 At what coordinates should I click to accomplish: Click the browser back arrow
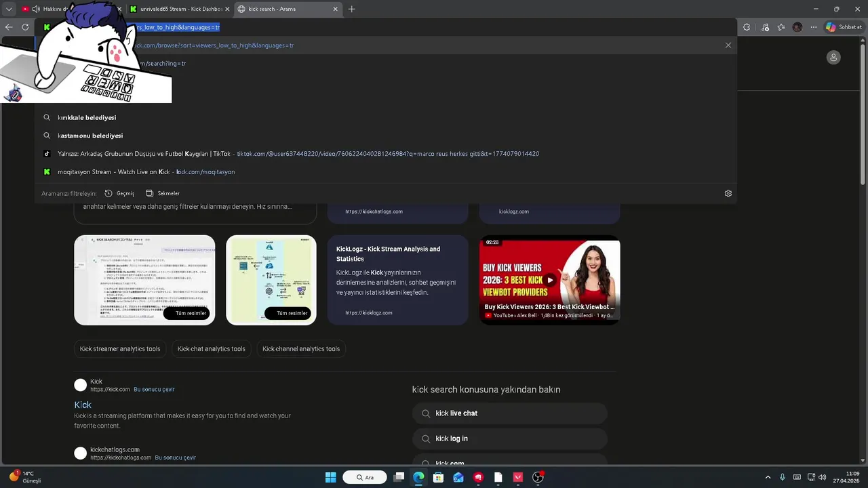click(x=9, y=27)
